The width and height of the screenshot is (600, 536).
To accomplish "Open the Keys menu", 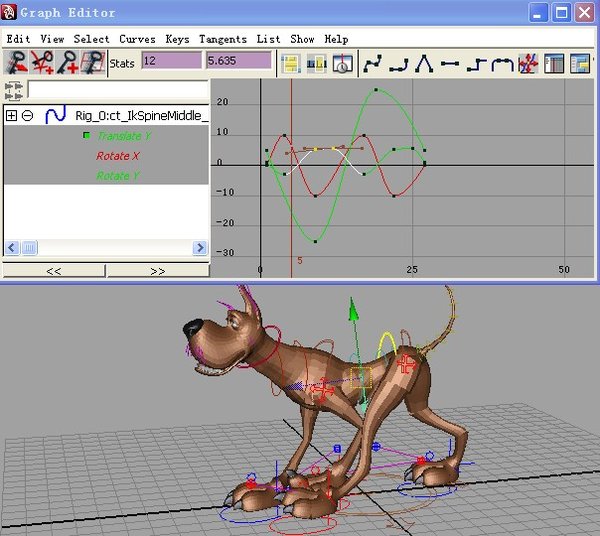I will click(x=177, y=39).
